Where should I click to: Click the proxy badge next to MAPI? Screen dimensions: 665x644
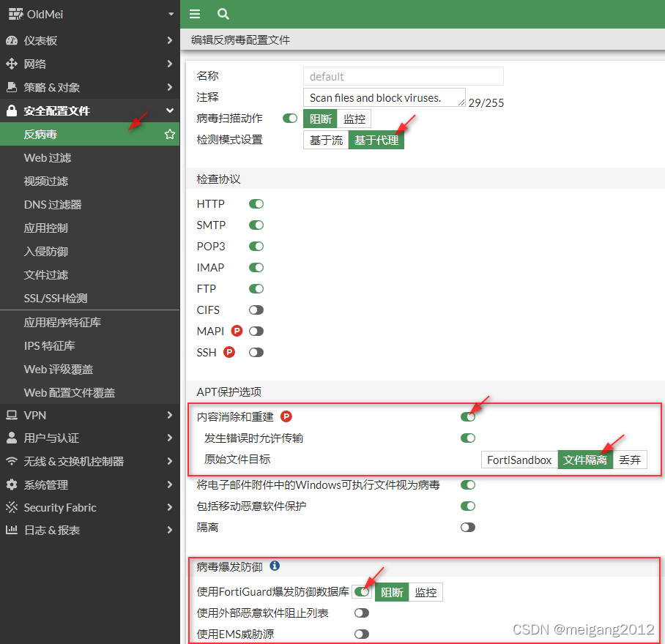coord(237,331)
